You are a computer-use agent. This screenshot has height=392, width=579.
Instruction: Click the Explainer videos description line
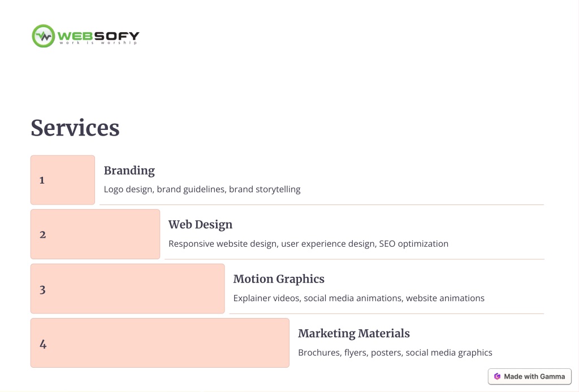tap(358, 298)
